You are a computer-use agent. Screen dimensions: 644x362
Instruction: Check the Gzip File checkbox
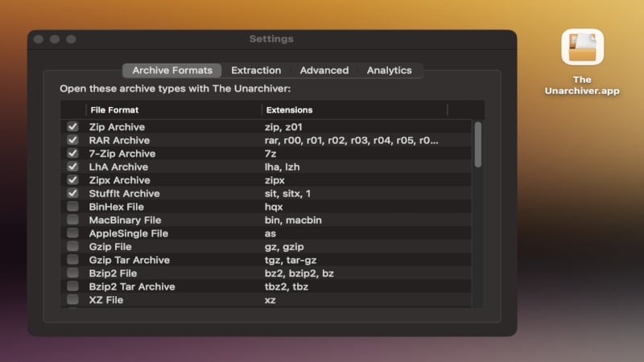(x=72, y=246)
